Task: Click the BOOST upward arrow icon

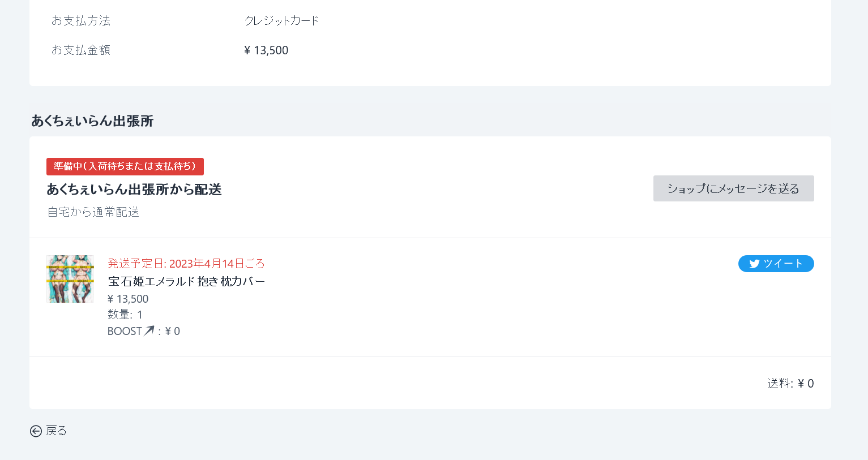Action: tap(149, 330)
